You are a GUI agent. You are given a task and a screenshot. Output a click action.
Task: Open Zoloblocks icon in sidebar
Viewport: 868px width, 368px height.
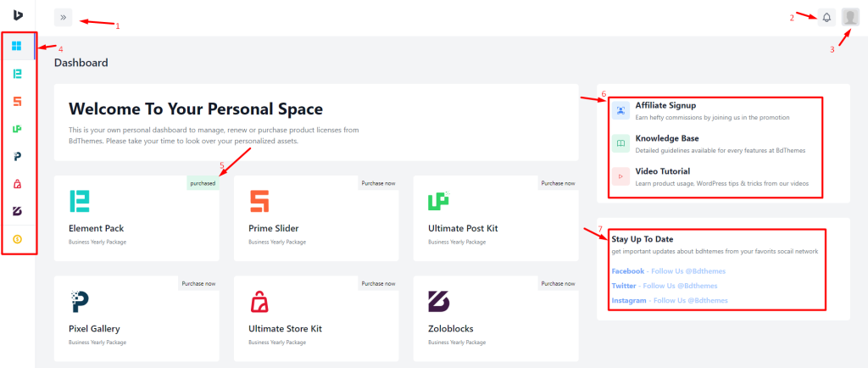tap(17, 211)
